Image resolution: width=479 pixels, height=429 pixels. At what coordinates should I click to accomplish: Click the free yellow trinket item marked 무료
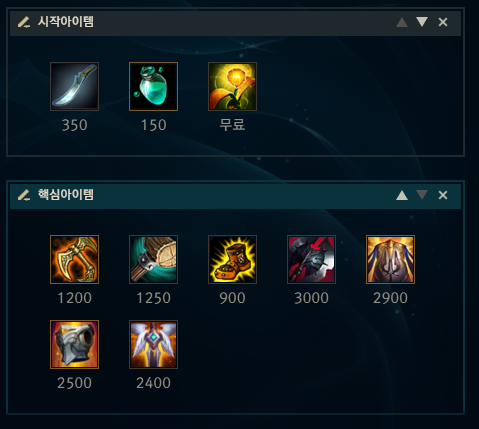tap(232, 86)
